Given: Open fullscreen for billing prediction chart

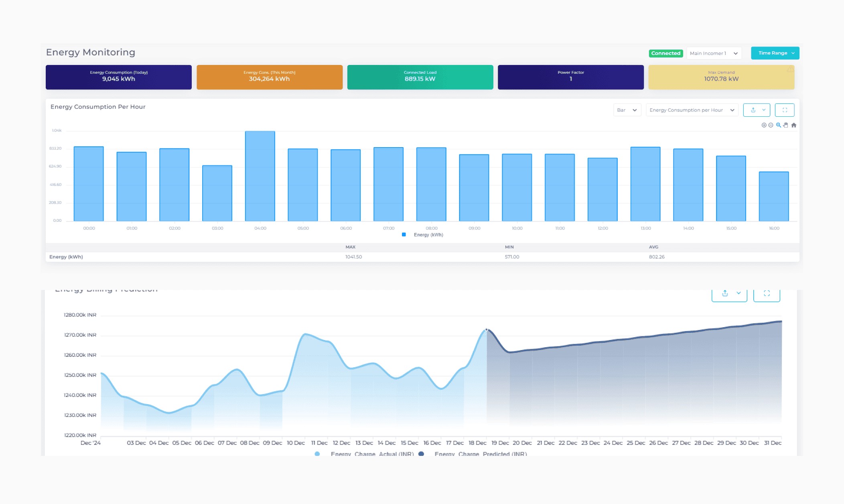Looking at the screenshot, I should click(767, 293).
